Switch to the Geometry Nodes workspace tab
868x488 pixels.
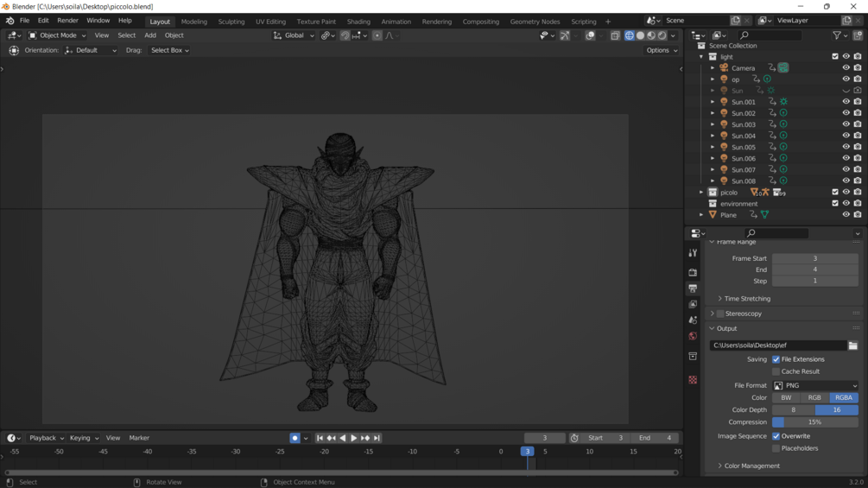pyautogui.click(x=535, y=22)
